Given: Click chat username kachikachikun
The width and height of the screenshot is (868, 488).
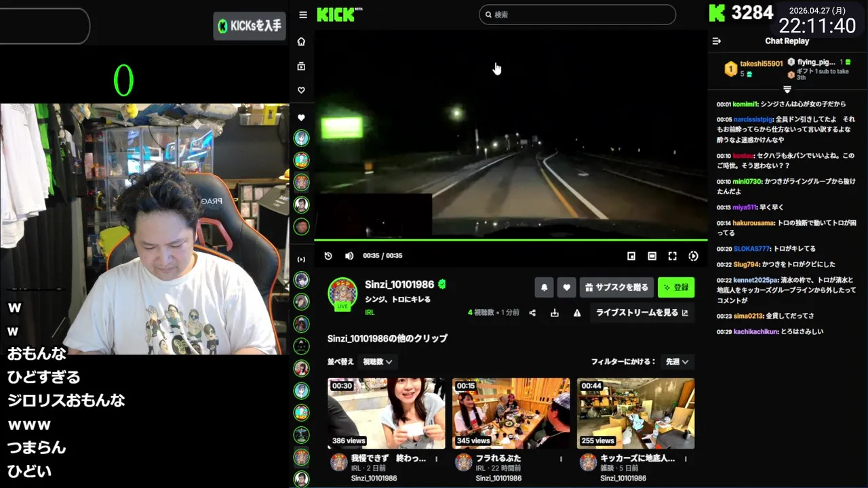Looking at the screenshot, I should pyautogui.click(x=756, y=331).
